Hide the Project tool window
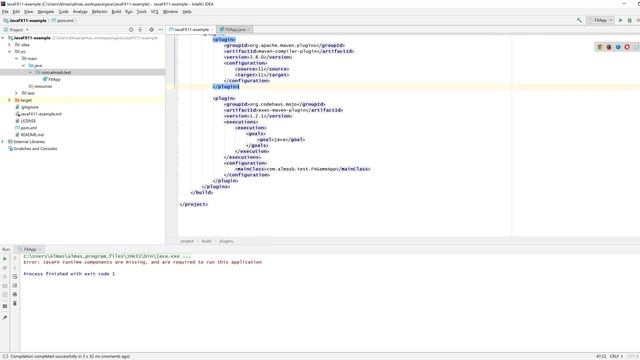The width and height of the screenshot is (640, 360). pos(160,30)
